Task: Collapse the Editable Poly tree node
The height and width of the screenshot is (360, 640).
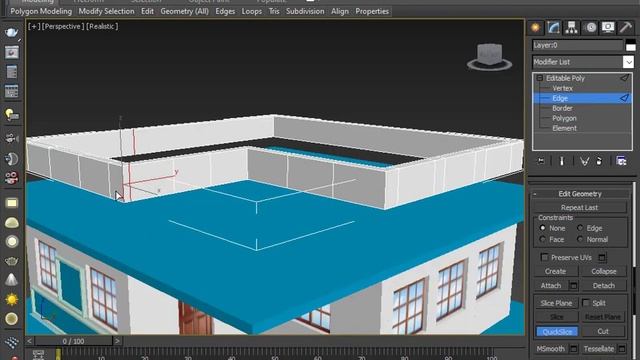Action: [540, 78]
